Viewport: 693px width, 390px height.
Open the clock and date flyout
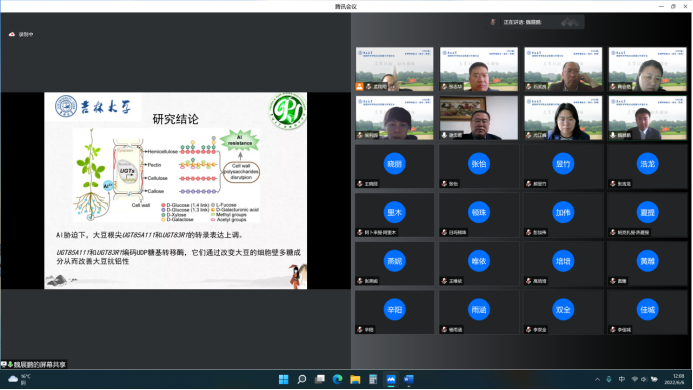coord(674,379)
